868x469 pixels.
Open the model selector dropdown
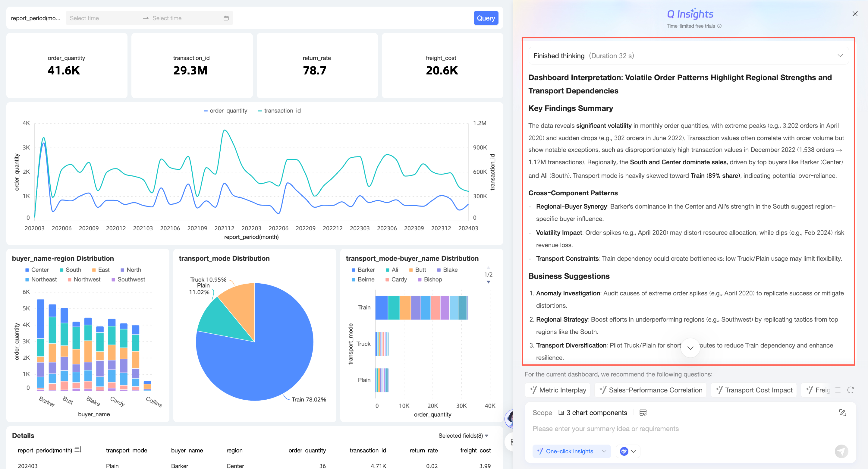tap(628, 451)
